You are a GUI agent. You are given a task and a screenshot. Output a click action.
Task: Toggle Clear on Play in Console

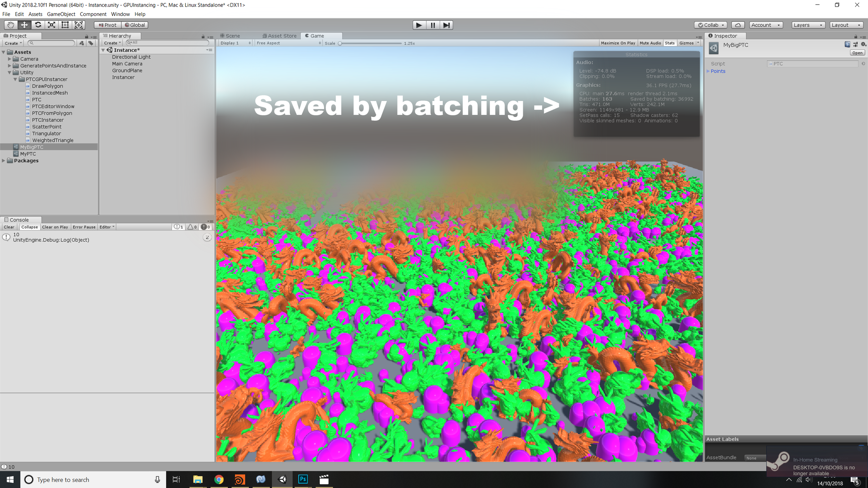[x=55, y=227]
